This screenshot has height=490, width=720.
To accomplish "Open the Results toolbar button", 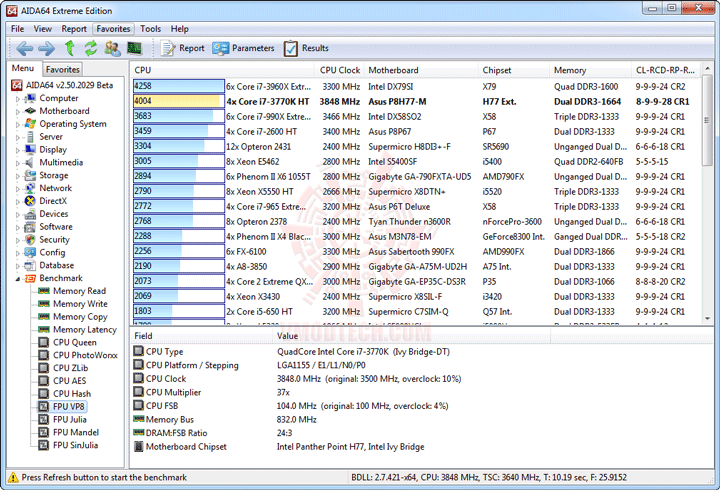I will [306, 48].
